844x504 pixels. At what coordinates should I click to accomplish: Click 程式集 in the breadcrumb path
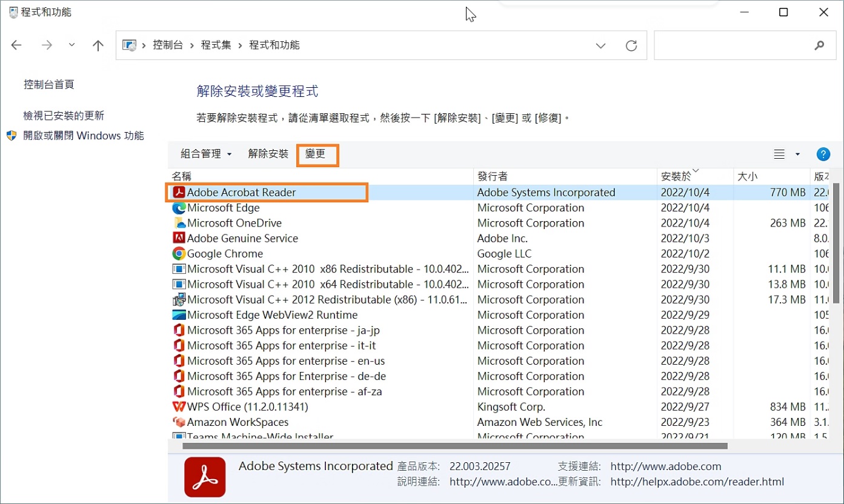point(216,45)
